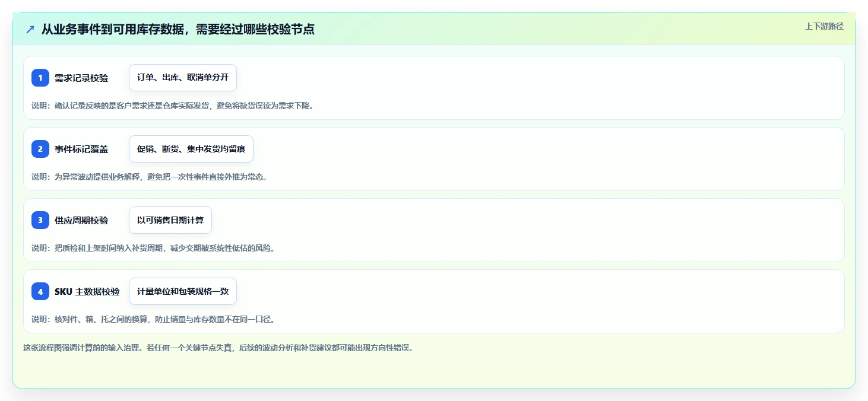Click step number 1 badge
The height and width of the screenshot is (401, 868).
pos(40,78)
